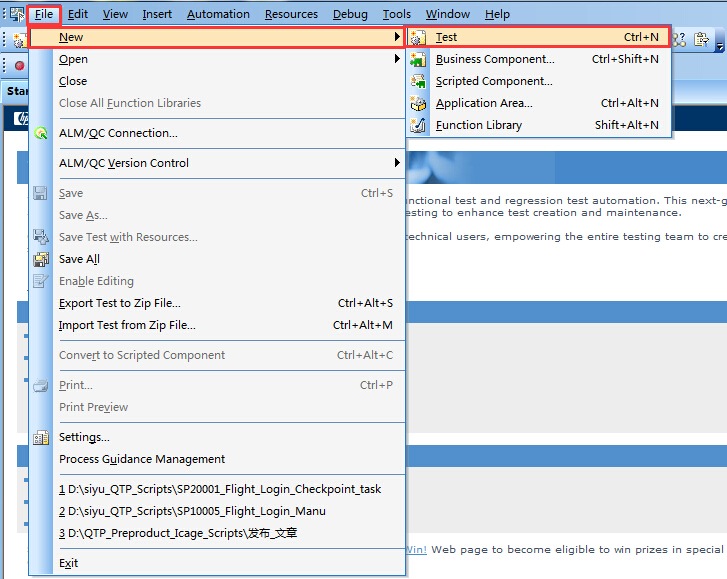Open the Debug menu
Viewport: 727px width, 579px height.
[350, 14]
